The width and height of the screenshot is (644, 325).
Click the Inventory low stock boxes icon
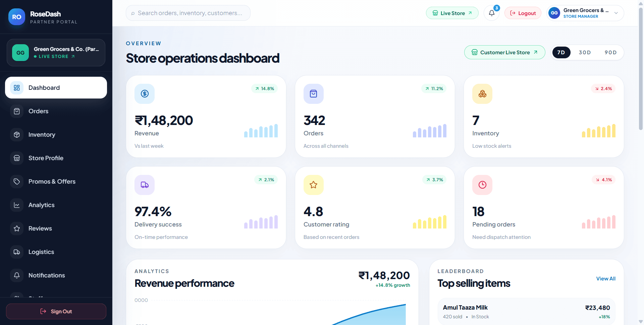click(x=482, y=94)
